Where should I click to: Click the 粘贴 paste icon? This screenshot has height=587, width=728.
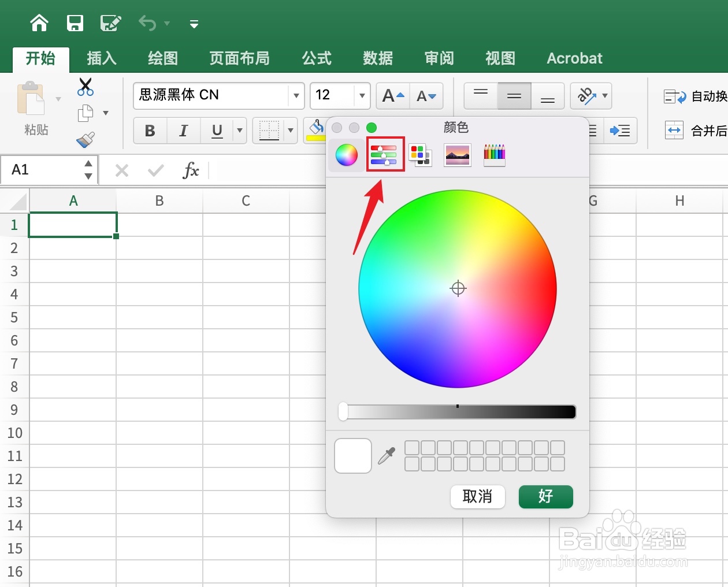pos(31,99)
